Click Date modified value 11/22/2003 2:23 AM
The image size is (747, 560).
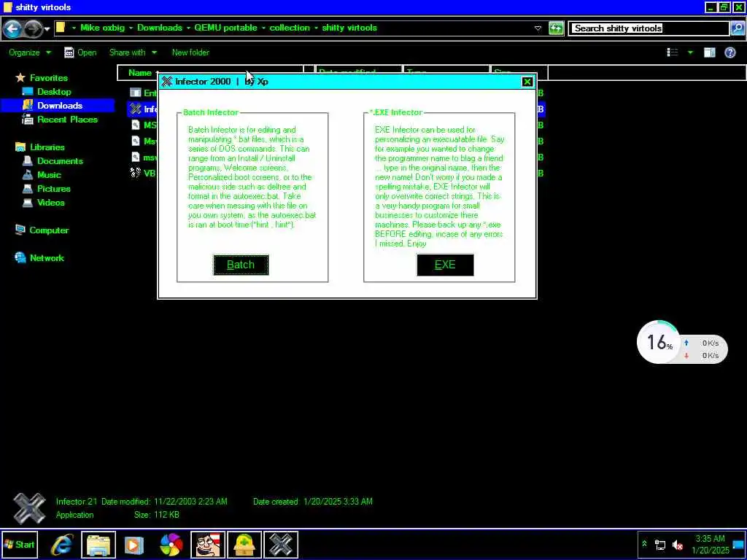190,502
